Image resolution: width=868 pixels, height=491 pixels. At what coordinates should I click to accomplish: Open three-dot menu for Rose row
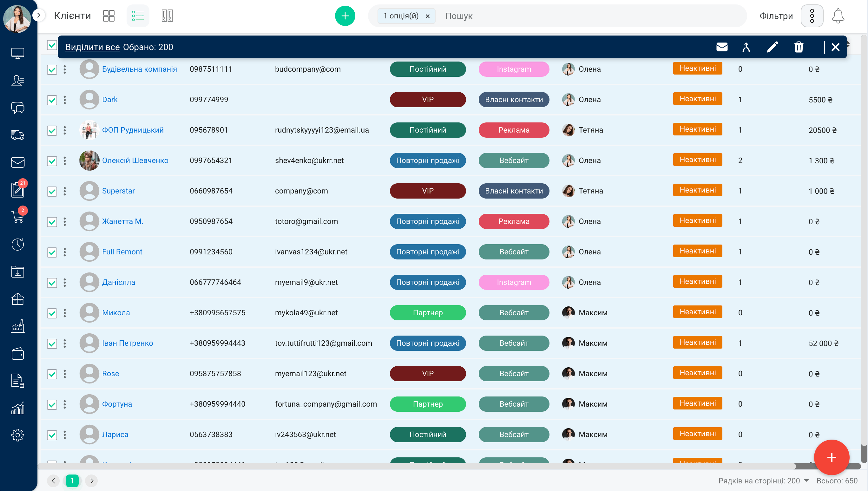[x=65, y=374]
